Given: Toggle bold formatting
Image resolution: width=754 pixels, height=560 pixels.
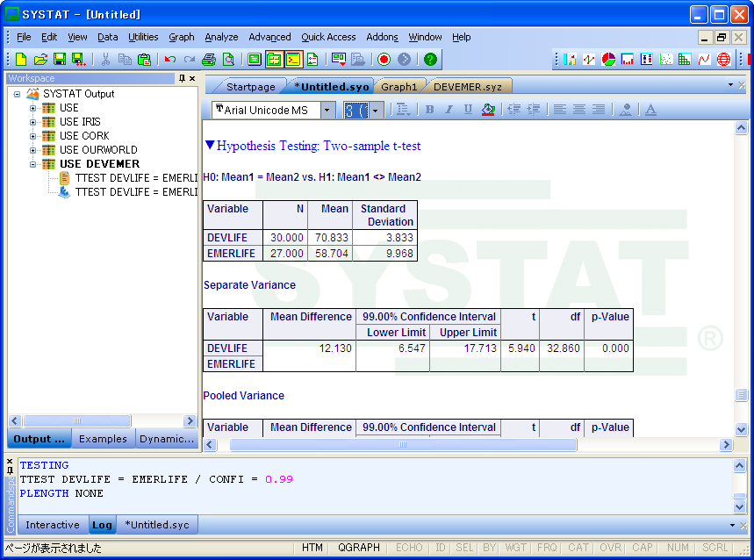Looking at the screenshot, I should pos(430,110).
